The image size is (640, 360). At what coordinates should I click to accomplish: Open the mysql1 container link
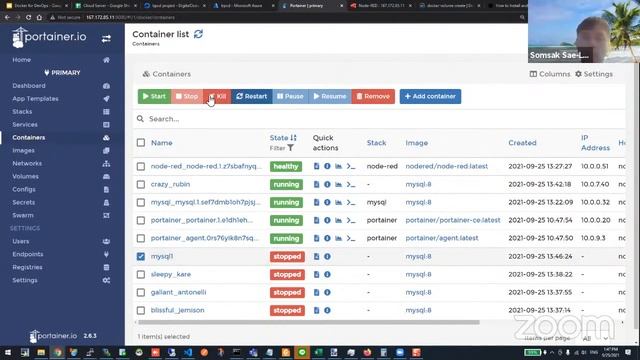(162, 256)
